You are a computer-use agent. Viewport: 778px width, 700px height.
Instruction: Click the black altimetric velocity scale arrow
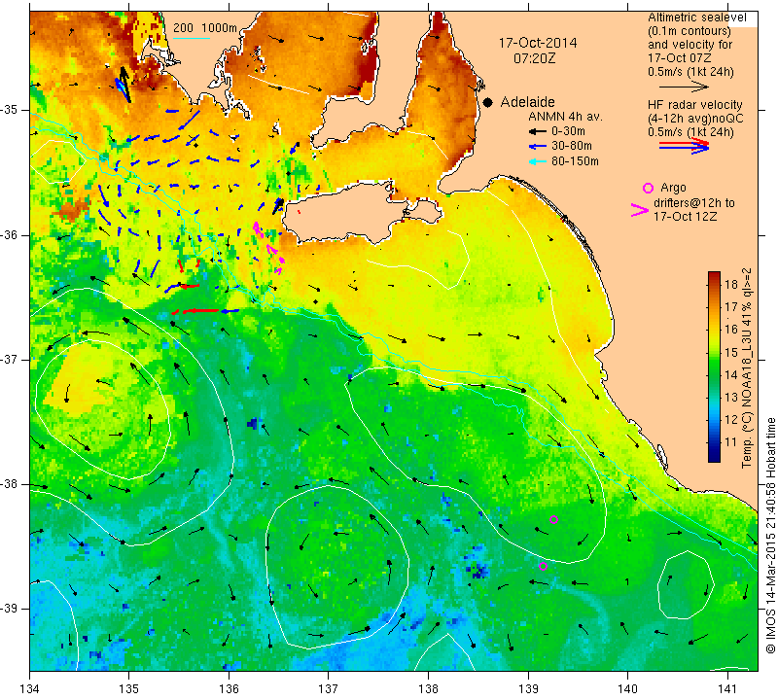tap(684, 87)
